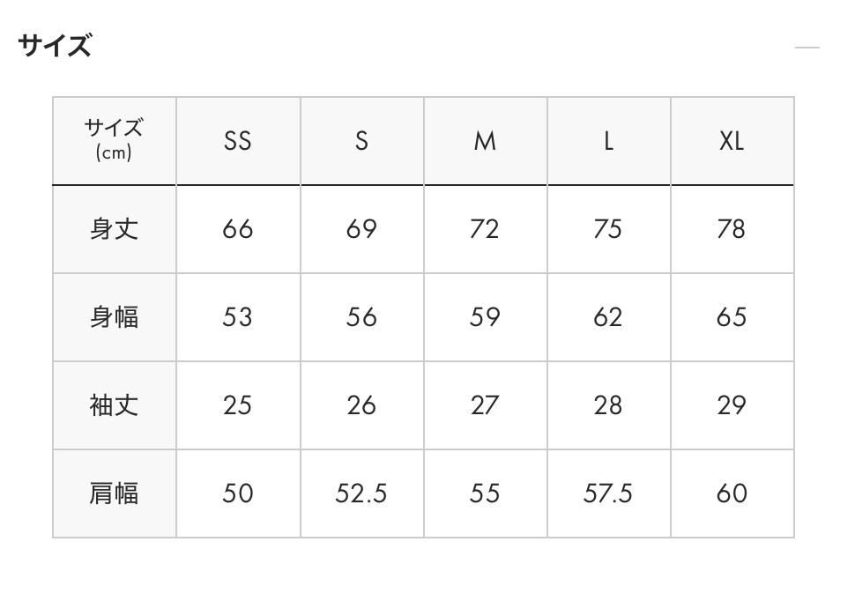
Task: Click the 身丈 value 66 for SS
Action: tap(238, 229)
